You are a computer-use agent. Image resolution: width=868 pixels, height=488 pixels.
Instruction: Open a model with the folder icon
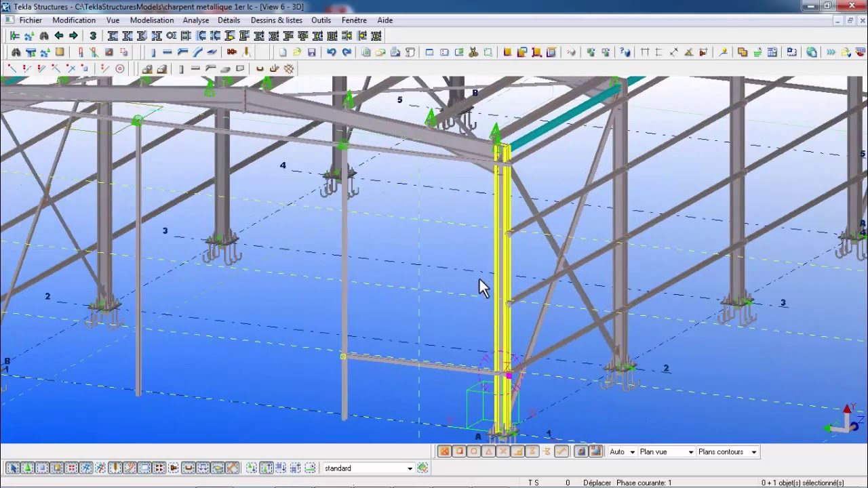coord(297,52)
